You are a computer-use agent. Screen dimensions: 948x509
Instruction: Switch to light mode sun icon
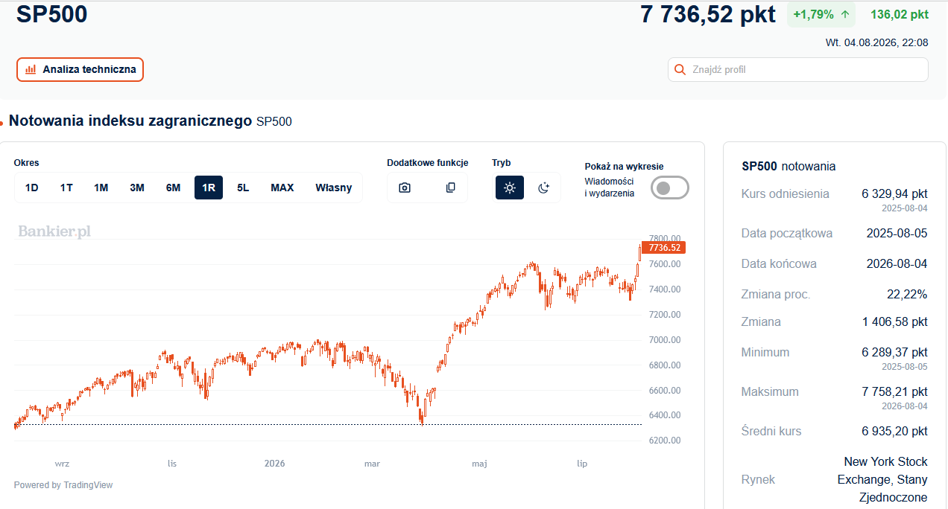click(510, 188)
